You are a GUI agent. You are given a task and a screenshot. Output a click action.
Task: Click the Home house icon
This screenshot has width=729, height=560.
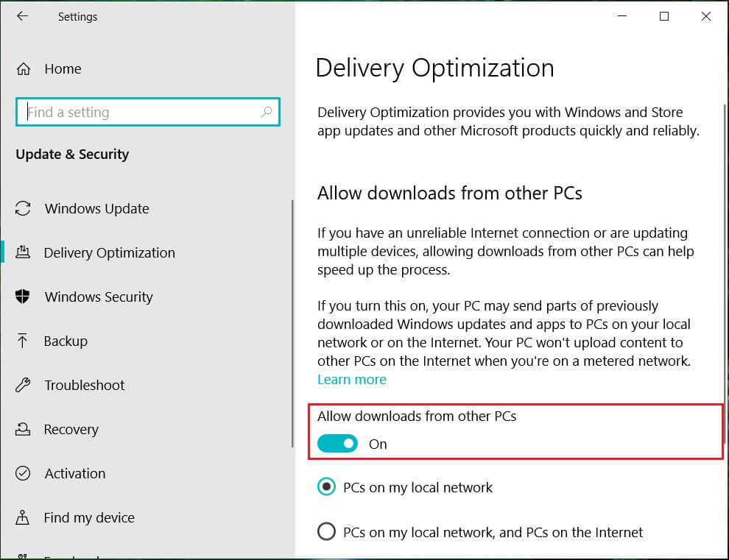tap(24, 69)
